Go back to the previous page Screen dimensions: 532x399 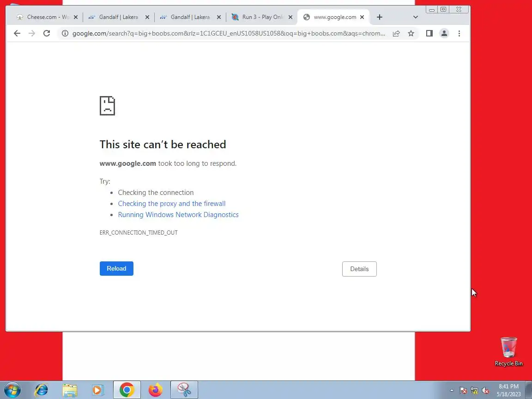17,33
